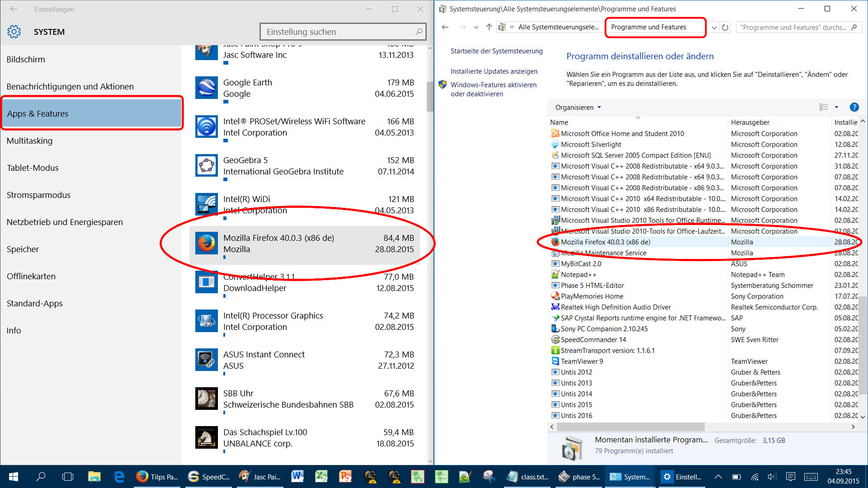Expand the Organisieren dropdown

[x=578, y=107]
